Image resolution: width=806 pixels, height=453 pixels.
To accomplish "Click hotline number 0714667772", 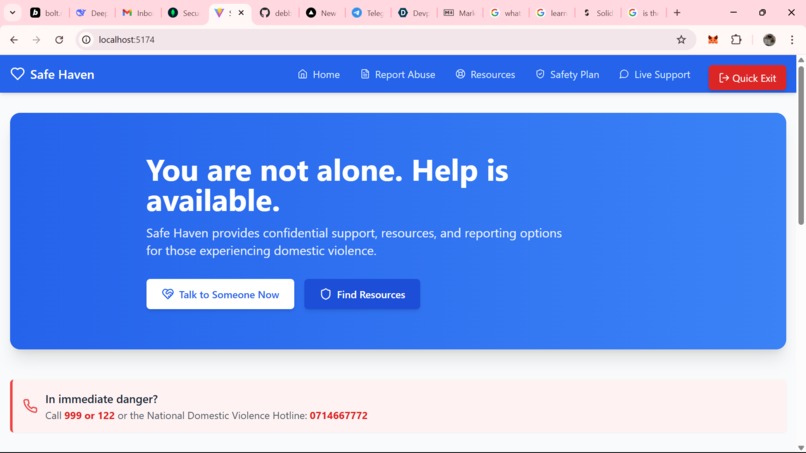I will [338, 415].
